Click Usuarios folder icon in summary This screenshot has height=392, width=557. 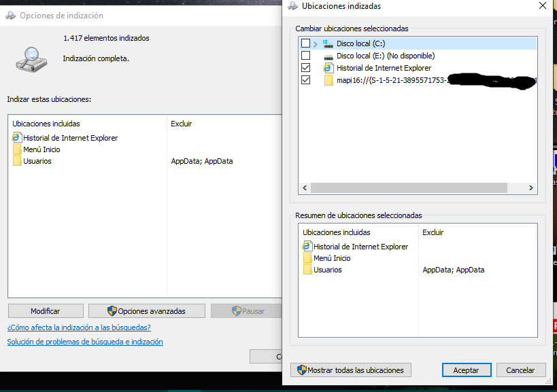(307, 270)
